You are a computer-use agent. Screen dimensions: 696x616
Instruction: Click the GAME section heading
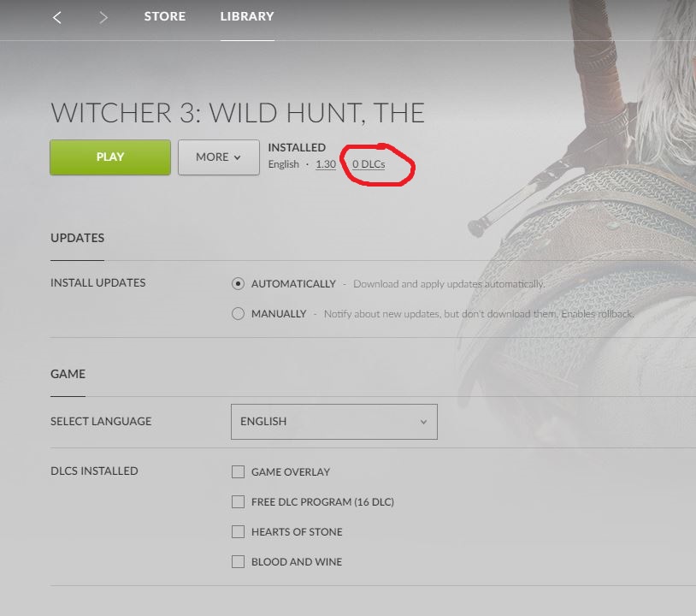pyautogui.click(x=68, y=374)
